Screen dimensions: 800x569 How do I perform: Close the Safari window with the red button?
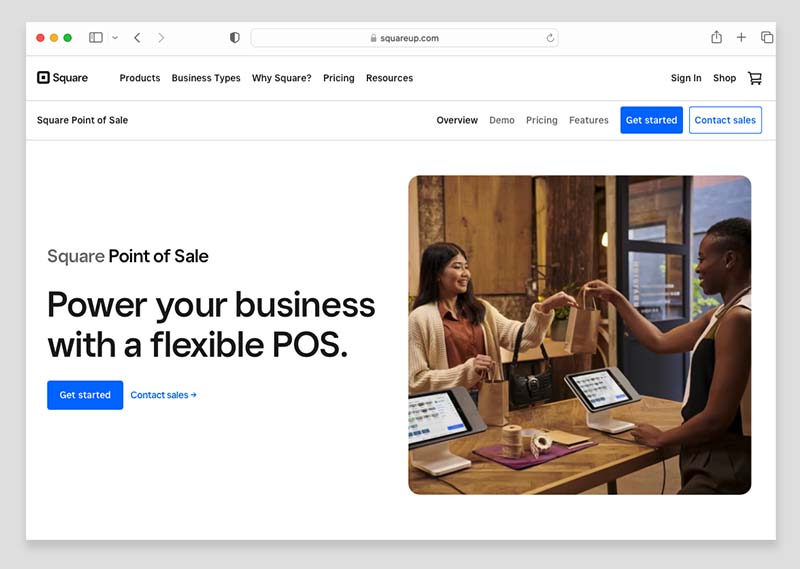(x=40, y=38)
